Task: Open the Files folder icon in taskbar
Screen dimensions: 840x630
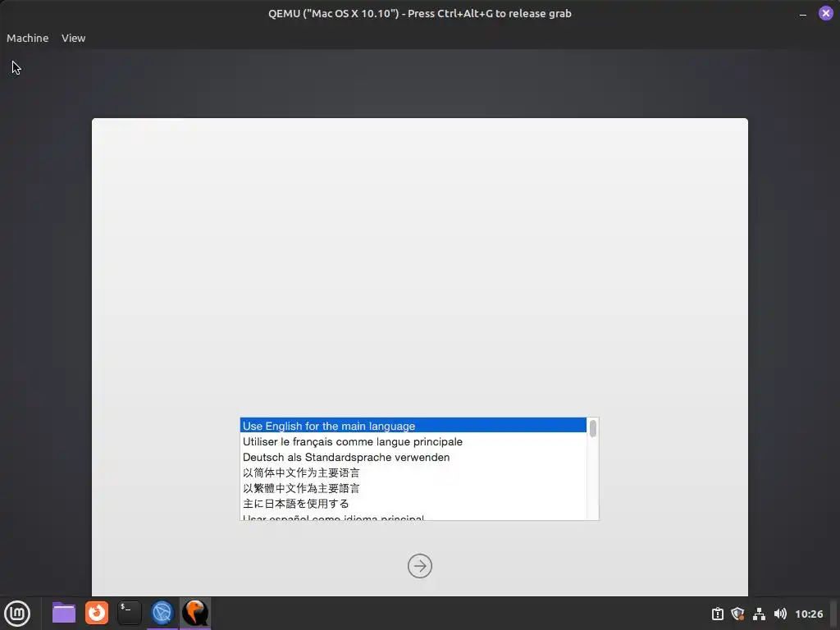Action: (x=64, y=613)
